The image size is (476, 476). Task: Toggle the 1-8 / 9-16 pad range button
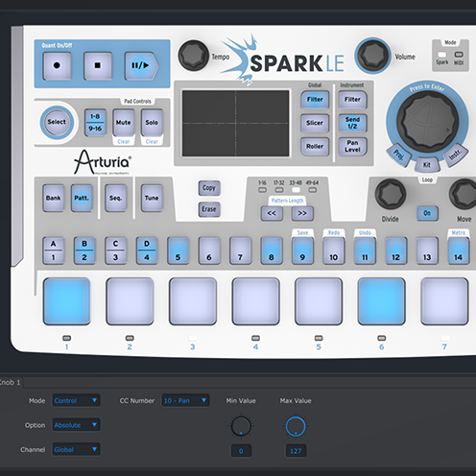coord(95,123)
